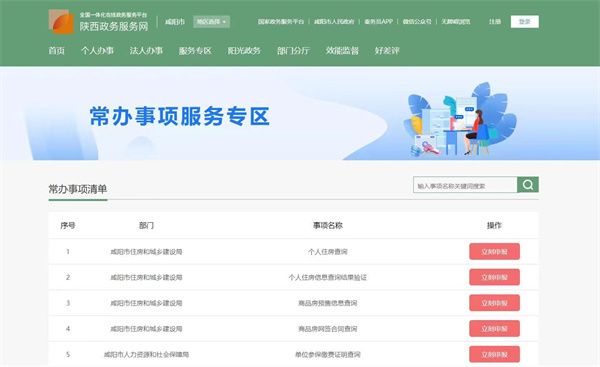Viewport: 600px width, 367px height.
Task: Click 立即申报 for 单位参保缴费证明查询
Action: [494, 354]
